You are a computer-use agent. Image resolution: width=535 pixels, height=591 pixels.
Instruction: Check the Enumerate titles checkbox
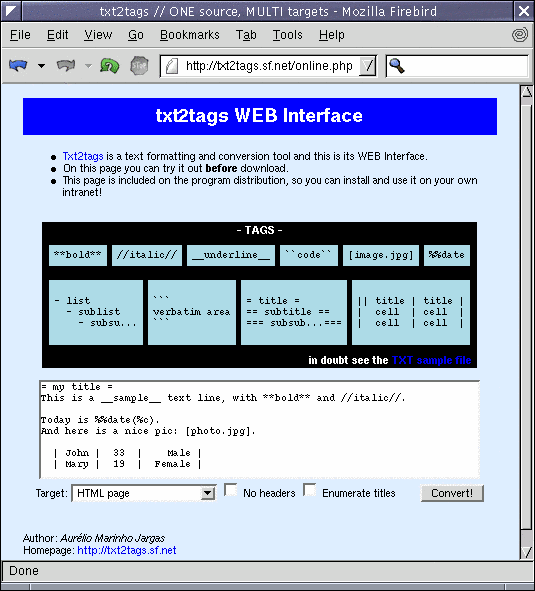pos(310,490)
